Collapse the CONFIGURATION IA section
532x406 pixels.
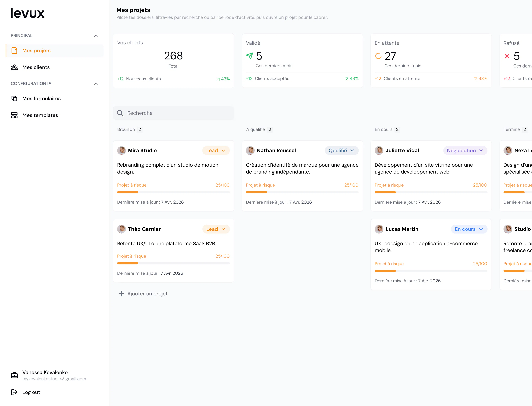click(96, 84)
